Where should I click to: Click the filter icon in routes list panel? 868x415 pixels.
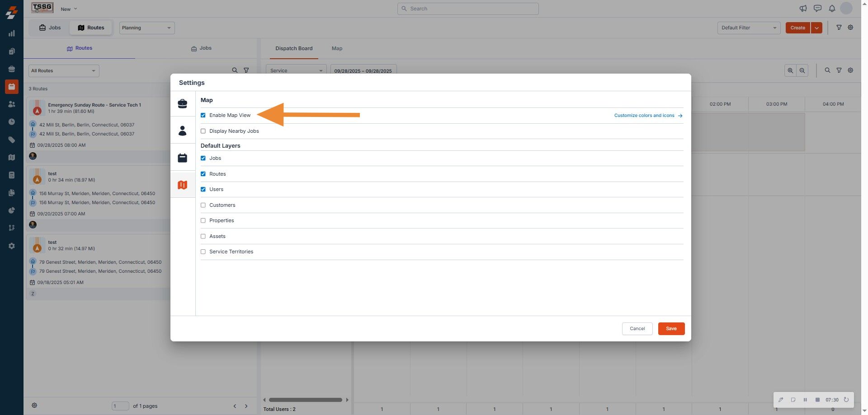[x=246, y=70]
